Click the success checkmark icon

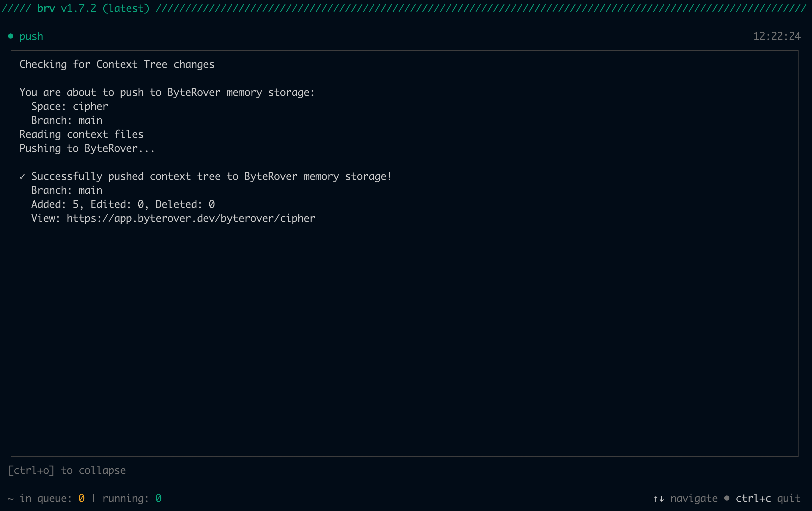coord(22,177)
